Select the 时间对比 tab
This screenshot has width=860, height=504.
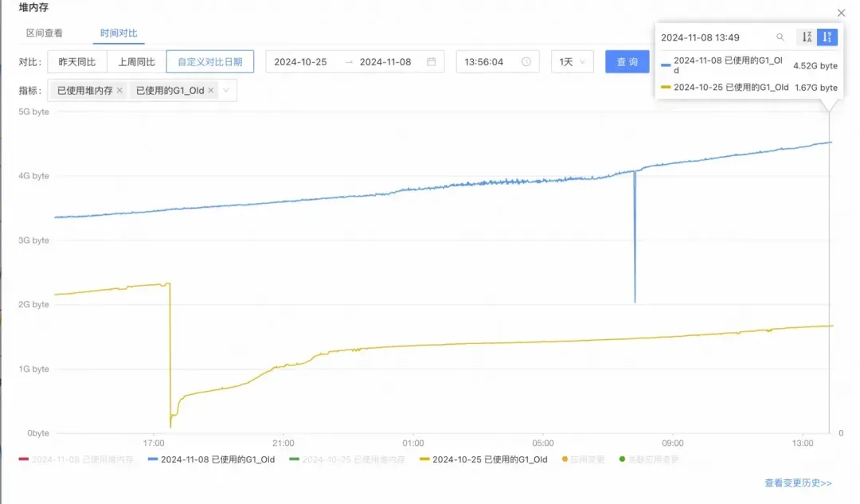pos(119,33)
